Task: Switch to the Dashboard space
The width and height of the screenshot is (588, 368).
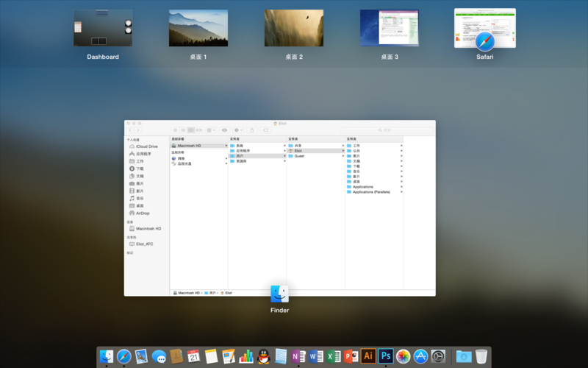Action: [x=103, y=28]
